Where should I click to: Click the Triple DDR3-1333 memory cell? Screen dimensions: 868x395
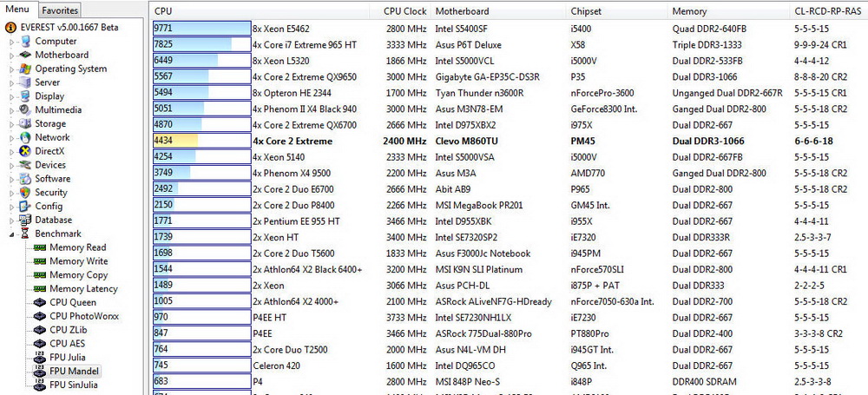click(x=707, y=44)
